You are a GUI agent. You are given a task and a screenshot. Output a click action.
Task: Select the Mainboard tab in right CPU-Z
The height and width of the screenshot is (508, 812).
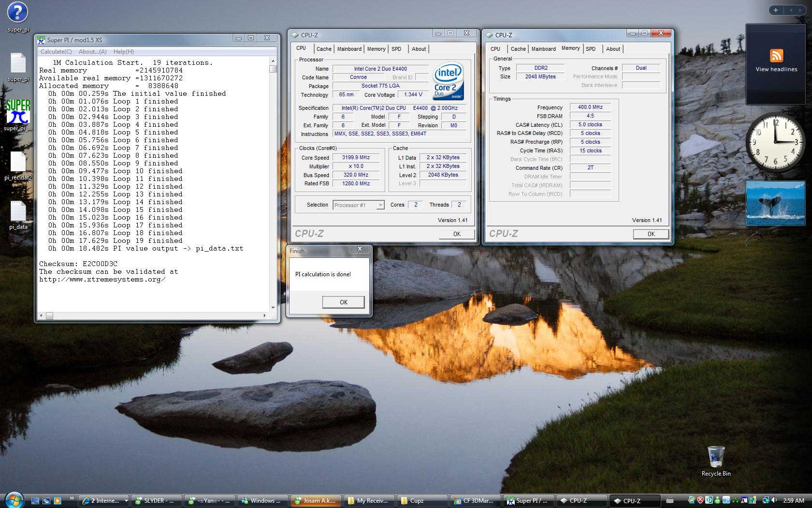[x=544, y=49]
